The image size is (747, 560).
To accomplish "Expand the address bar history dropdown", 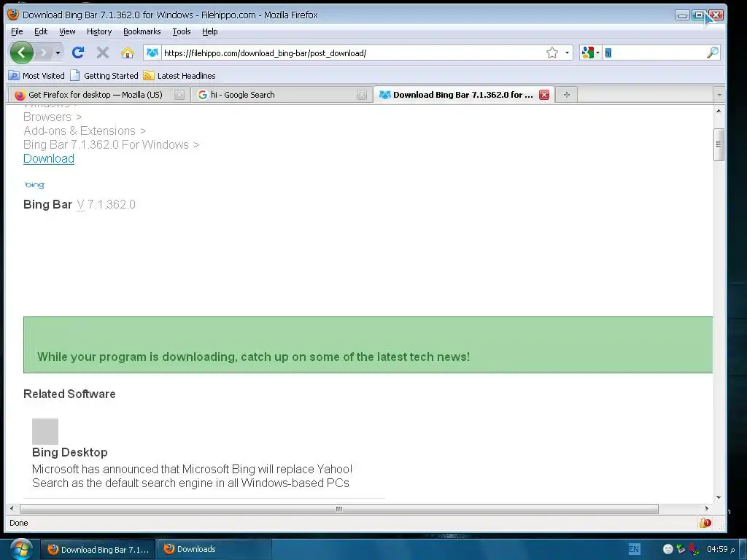I will (x=567, y=52).
